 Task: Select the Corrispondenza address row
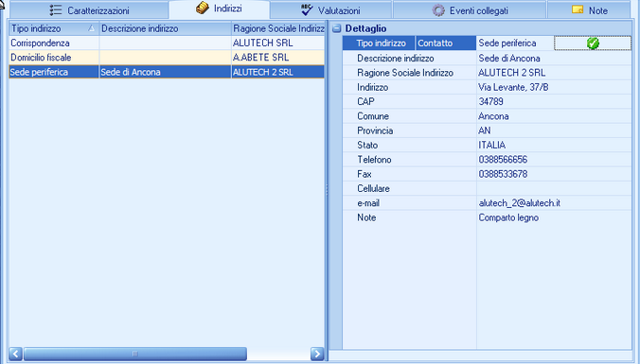click(167, 43)
